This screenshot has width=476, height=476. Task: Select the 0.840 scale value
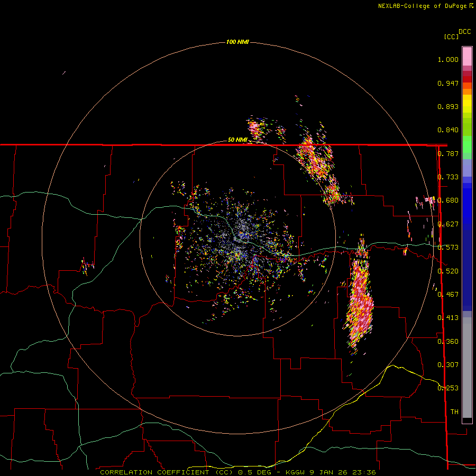(x=448, y=130)
